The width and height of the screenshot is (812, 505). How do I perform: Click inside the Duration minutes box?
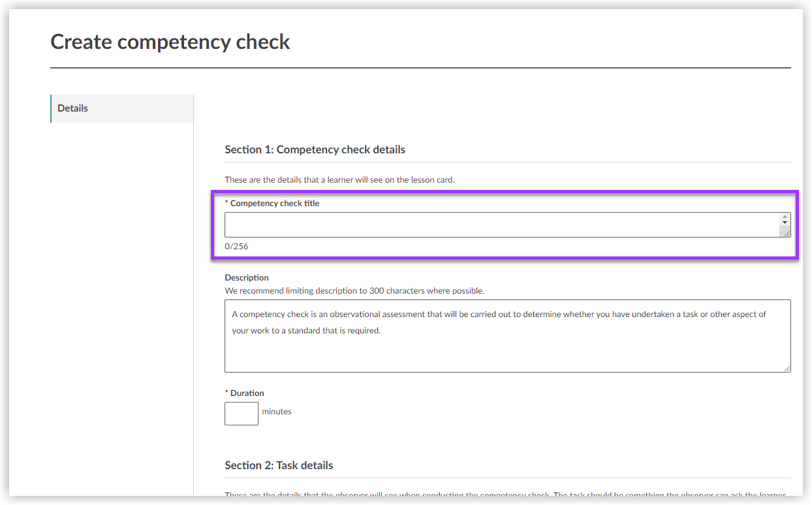[241, 413]
